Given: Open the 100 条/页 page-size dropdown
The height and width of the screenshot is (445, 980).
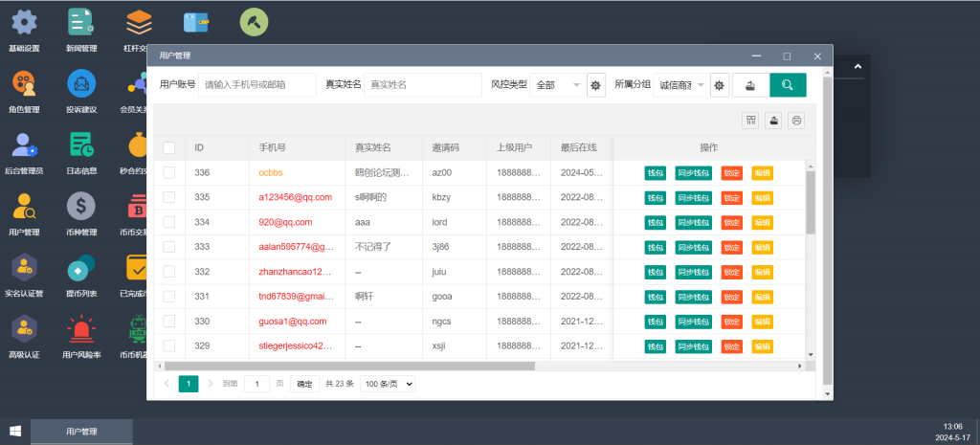Looking at the screenshot, I should point(388,384).
